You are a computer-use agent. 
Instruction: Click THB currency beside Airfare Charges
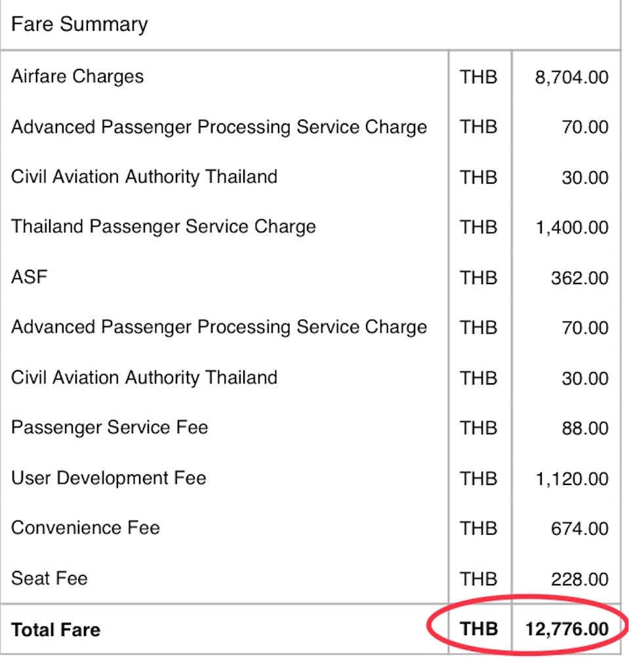coord(479,77)
